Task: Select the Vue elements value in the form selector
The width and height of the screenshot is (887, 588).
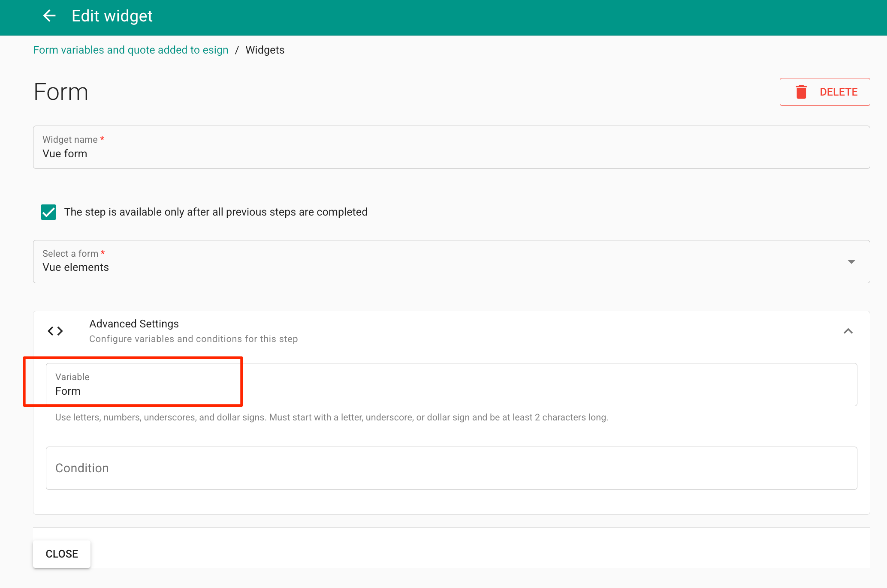Action: pos(75,267)
